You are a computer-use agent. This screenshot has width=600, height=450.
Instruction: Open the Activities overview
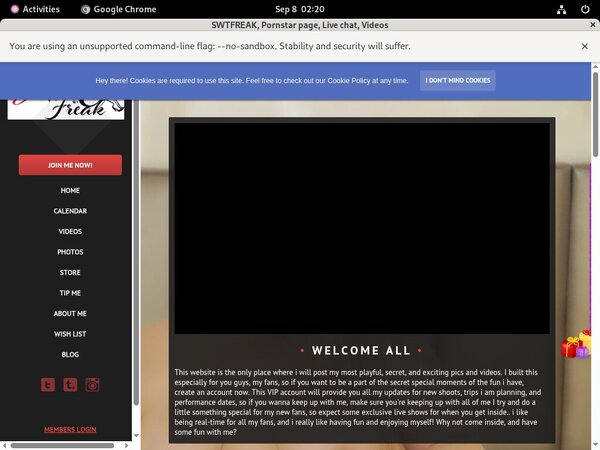click(34, 9)
